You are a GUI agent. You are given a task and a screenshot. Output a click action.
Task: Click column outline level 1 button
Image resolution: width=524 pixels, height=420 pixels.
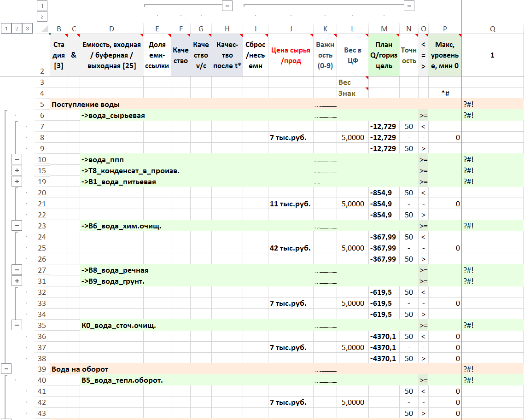42,6
